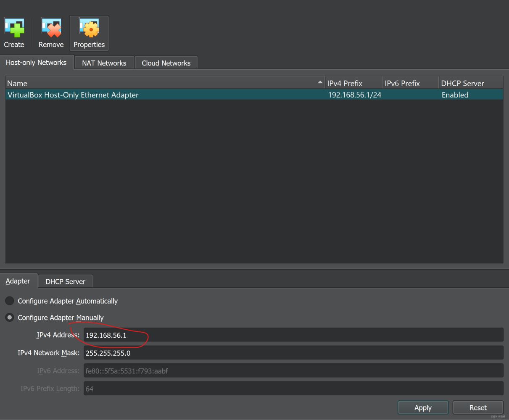Screen dimensions: 509x420
Task: Switch to the NAT Networks tab
Action: (x=104, y=63)
